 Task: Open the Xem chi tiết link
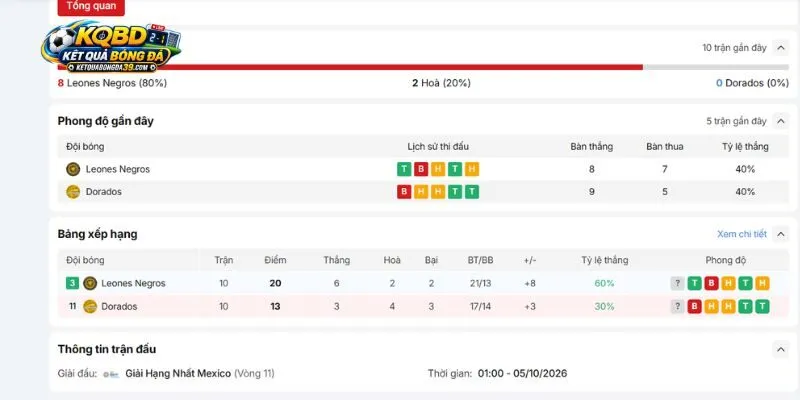click(742, 234)
